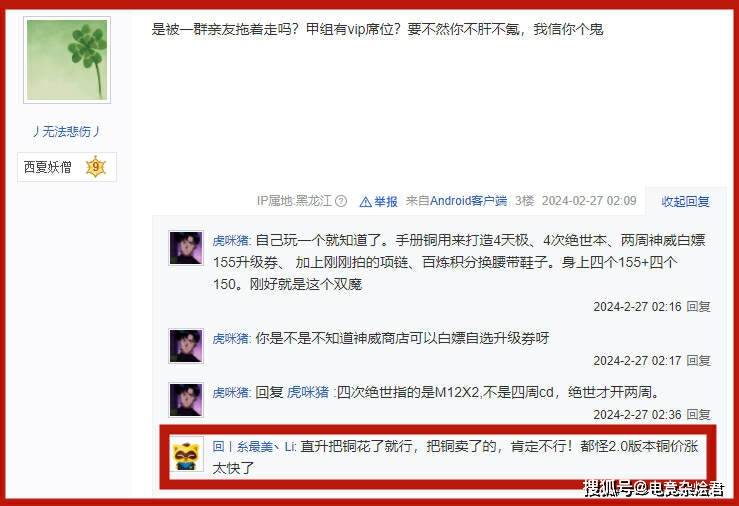Reply to the 02:16 comment
This screenshot has height=506, width=739.
pos(698,307)
